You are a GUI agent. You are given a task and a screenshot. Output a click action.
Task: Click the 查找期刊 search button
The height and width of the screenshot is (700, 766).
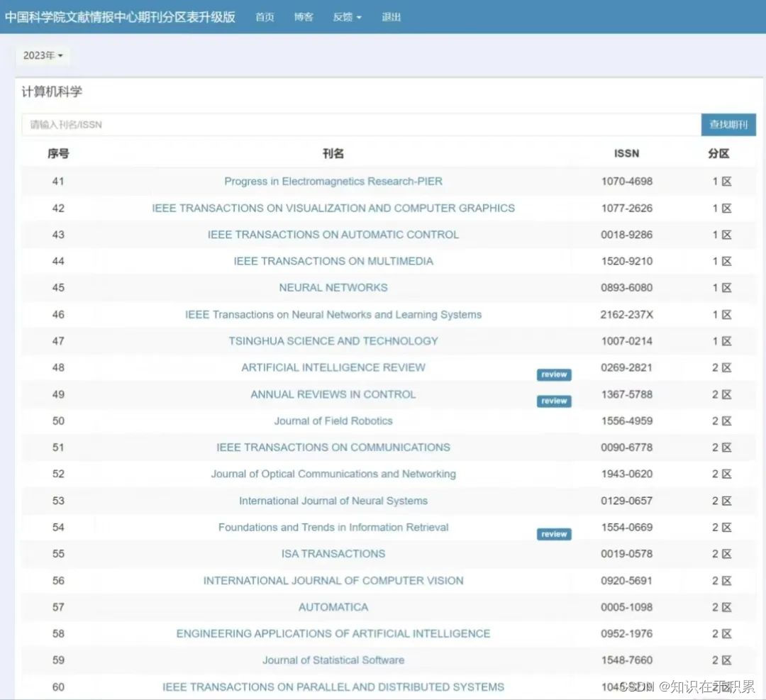click(728, 125)
